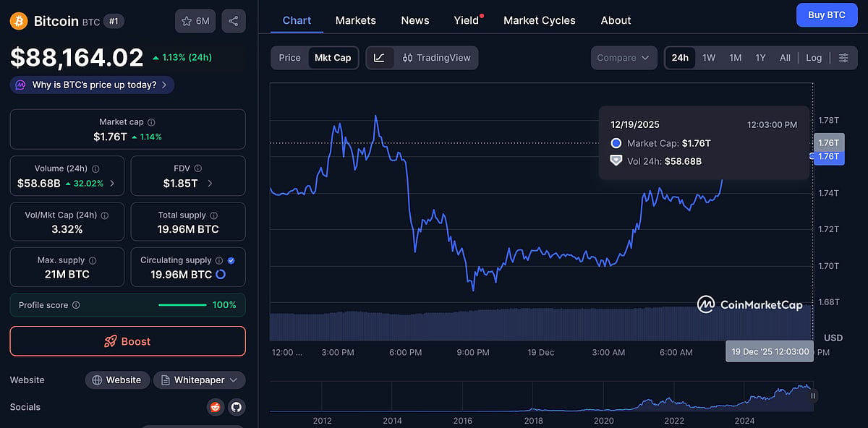
Task: Open the share icon button
Action: [234, 21]
